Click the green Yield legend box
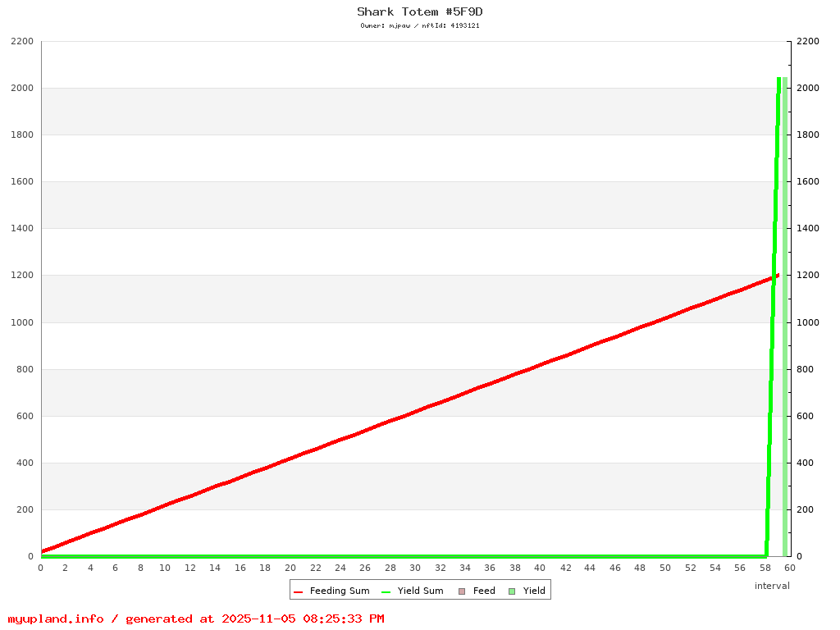The height and width of the screenshot is (630, 840). coord(512,591)
